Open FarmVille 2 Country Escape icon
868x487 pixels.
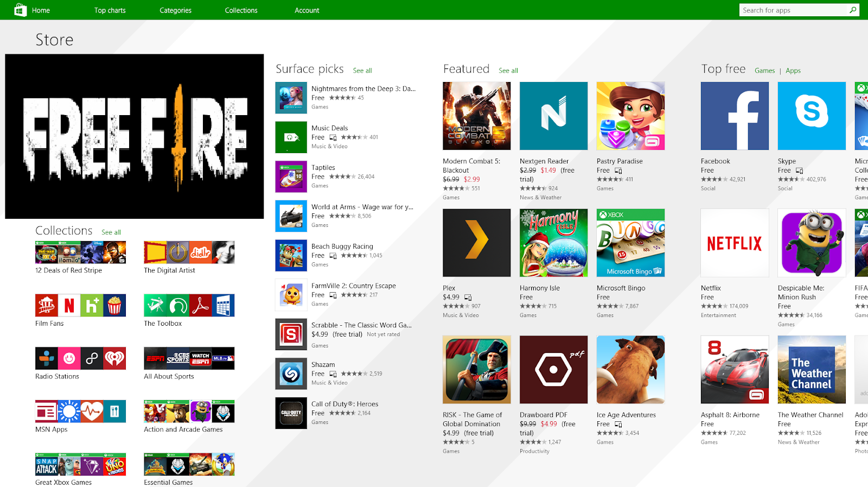[x=291, y=295]
